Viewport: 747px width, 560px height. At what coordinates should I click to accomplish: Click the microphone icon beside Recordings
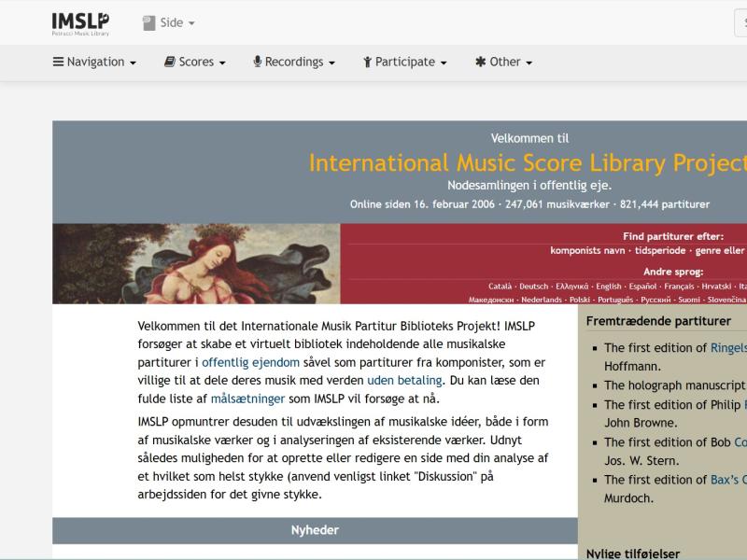[258, 62]
